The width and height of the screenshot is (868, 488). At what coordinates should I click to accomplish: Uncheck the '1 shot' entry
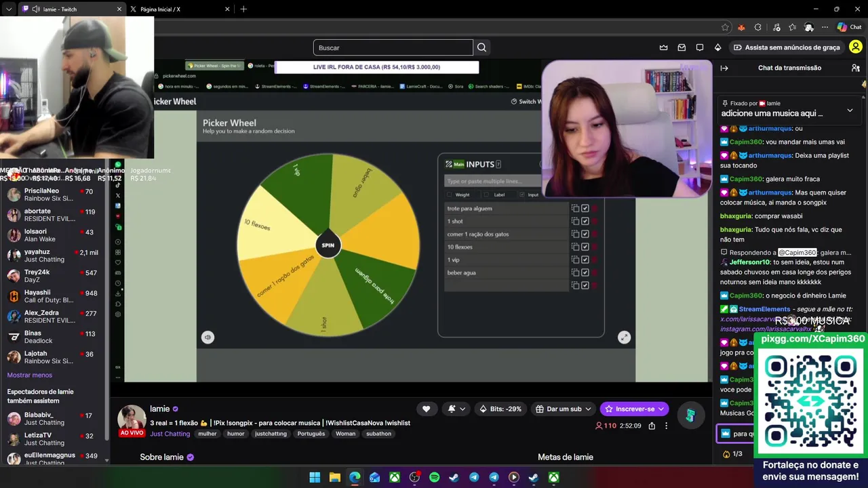585,221
